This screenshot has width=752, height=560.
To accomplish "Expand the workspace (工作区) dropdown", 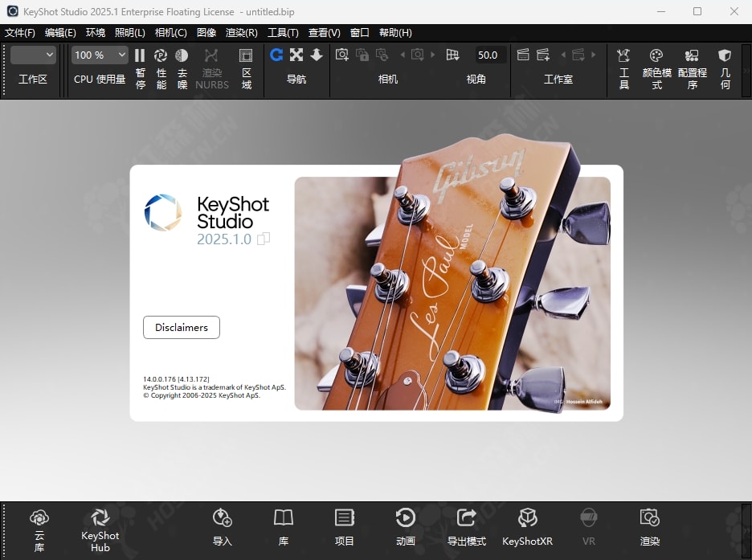I will click(x=33, y=55).
